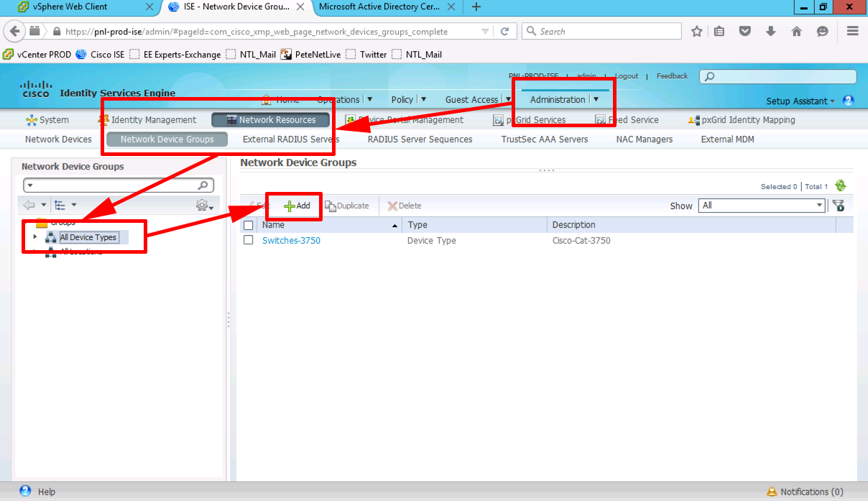Open the Cisco ISE bookmark
The height and width of the screenshot is (501, 868).
pos(101,55)
